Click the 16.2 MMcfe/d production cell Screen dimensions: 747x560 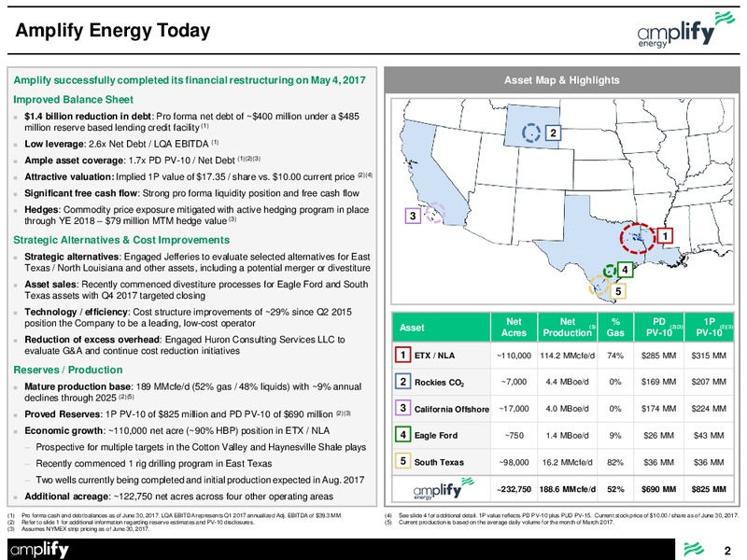pos(567,462)
